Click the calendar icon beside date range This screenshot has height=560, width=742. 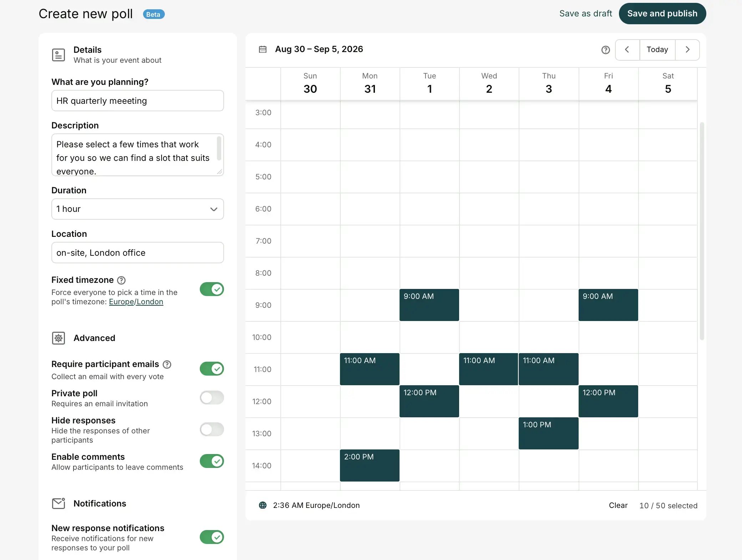[x=263, y=49]
